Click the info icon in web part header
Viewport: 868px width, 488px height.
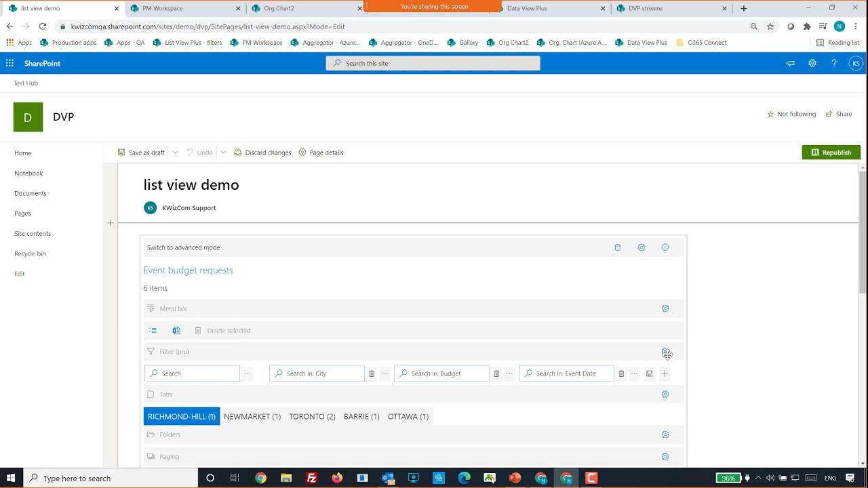[x=665, y=247]
